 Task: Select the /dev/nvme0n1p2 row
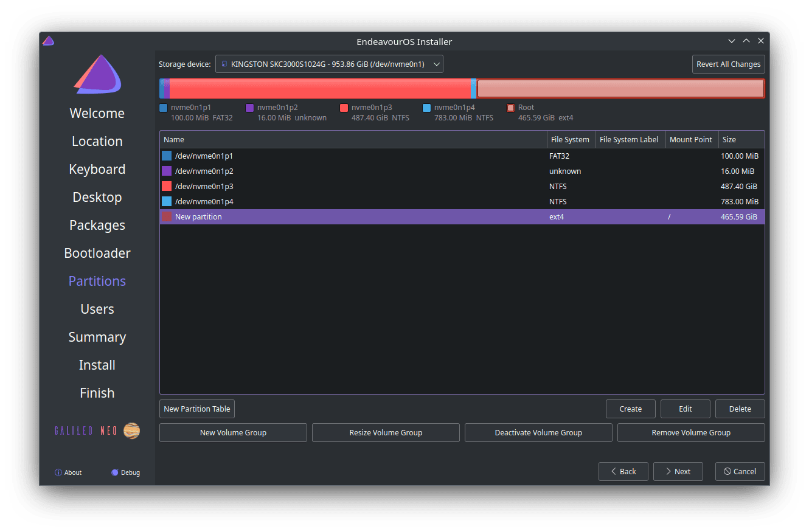click(462, 171)
